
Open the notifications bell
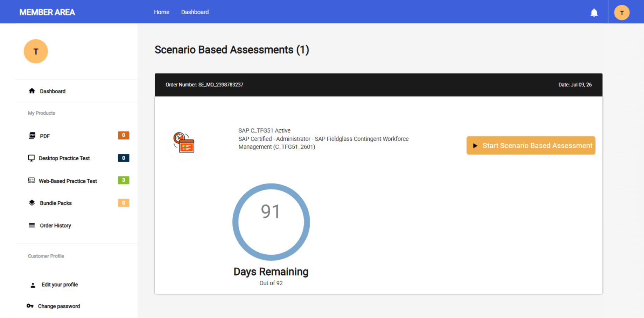(594, 13)
